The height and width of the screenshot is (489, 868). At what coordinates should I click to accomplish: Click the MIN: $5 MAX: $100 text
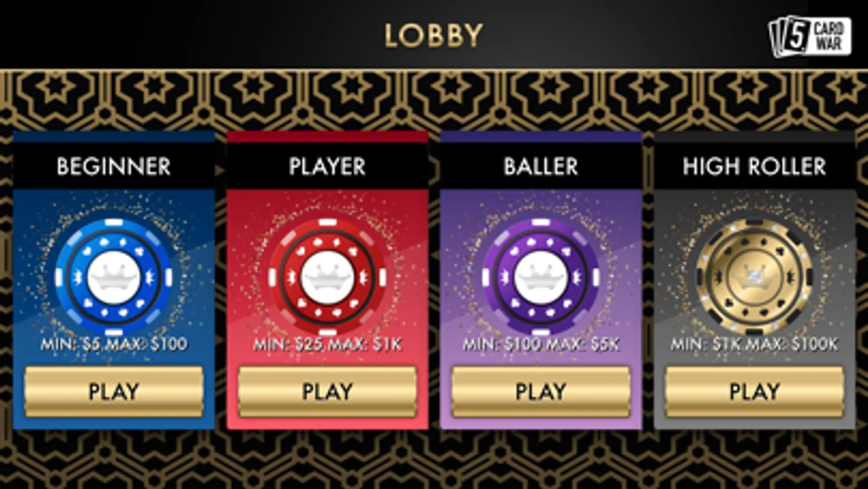point(114,344)
